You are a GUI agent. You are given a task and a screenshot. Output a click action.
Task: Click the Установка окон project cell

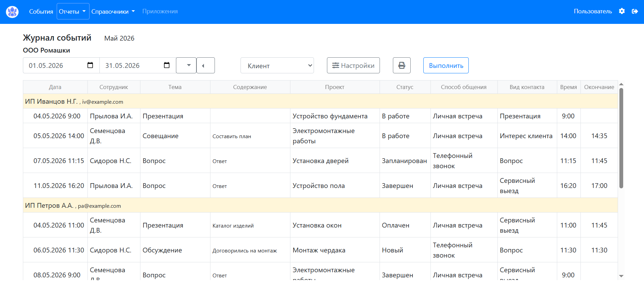pos(335,225)
